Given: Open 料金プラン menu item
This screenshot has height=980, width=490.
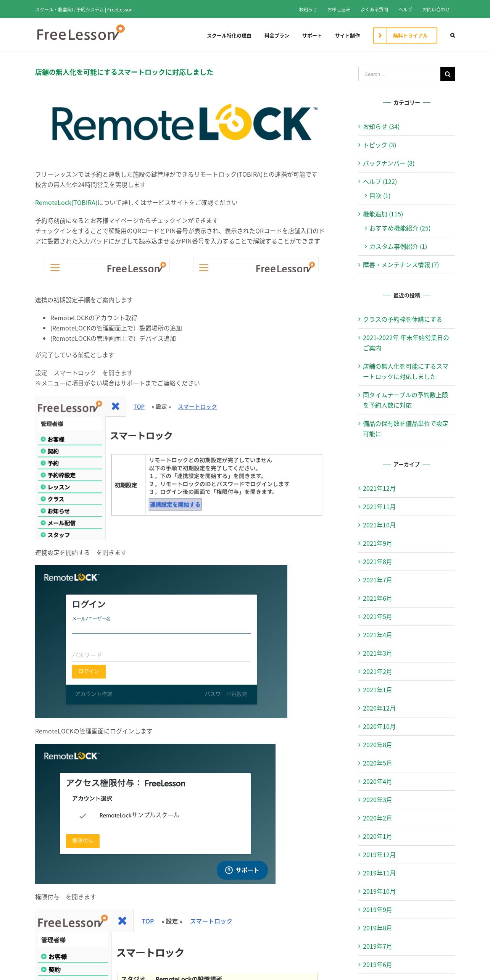Looking at the screenshot, I should [x=277, y=35].
